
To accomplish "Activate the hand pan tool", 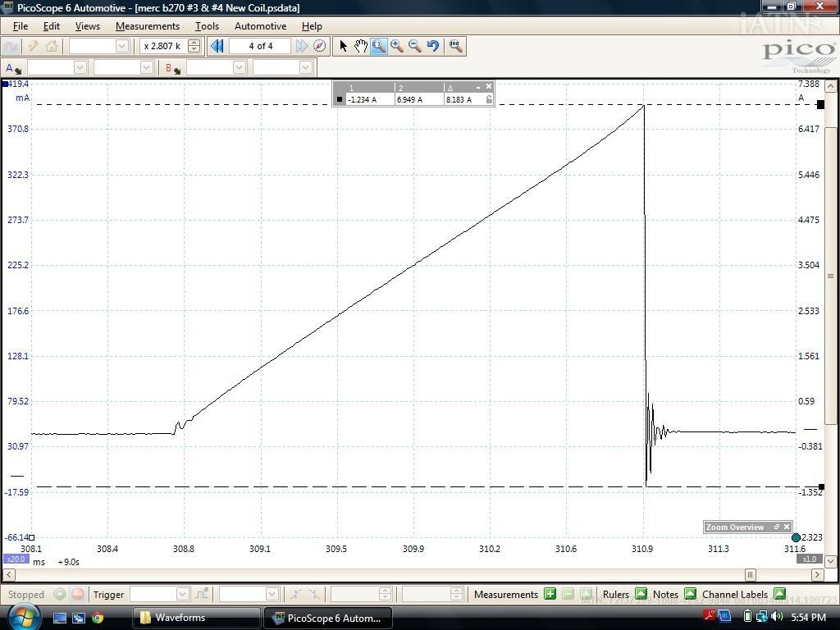I will [x=360, y=46].
